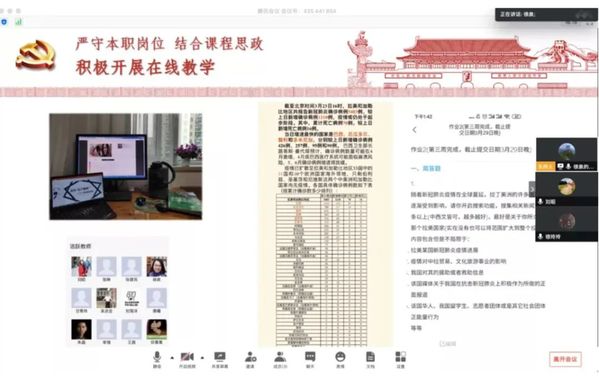Select the bottom participant video tile

pyautogui.click(x=567, y=224)
